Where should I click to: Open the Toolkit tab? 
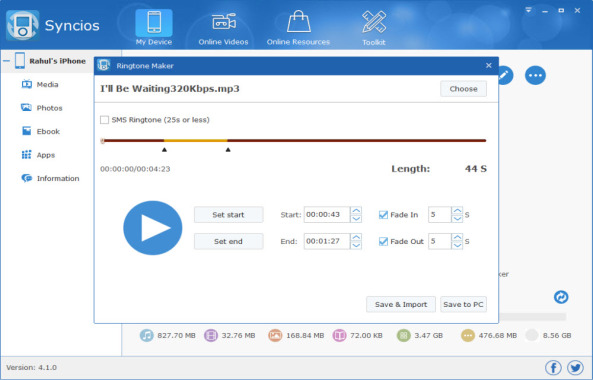pos(374,29)
